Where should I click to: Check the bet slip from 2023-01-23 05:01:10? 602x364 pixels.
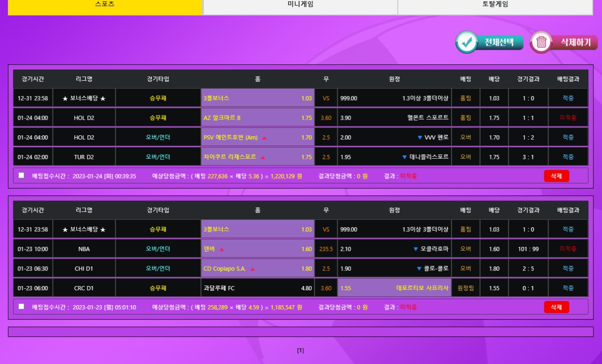pos(21,306)
